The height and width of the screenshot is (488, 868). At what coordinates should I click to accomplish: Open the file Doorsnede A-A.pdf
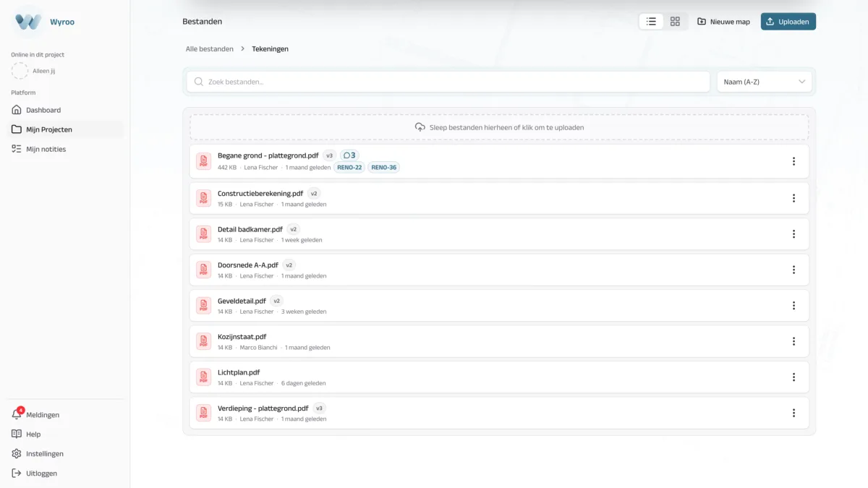pyautogui.click(x=248, y=265)
